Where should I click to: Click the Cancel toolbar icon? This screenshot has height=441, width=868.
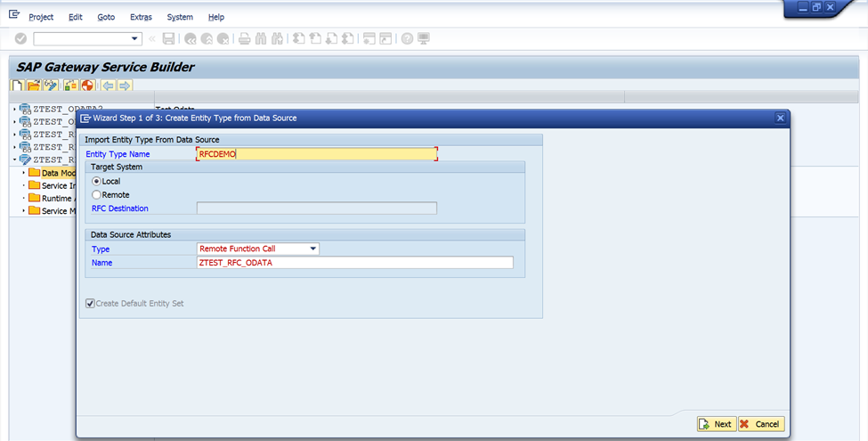tap(223, 39)
